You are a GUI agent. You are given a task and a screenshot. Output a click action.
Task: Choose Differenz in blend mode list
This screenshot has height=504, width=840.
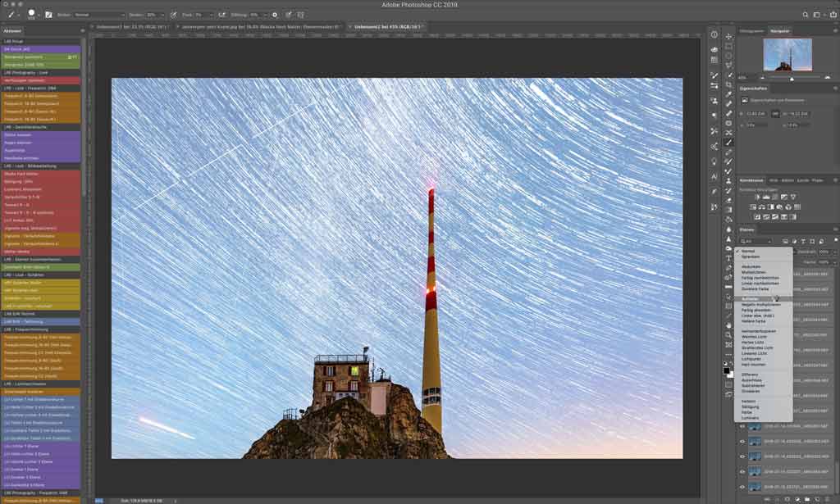pyautogui.click(x=750, y=375)
